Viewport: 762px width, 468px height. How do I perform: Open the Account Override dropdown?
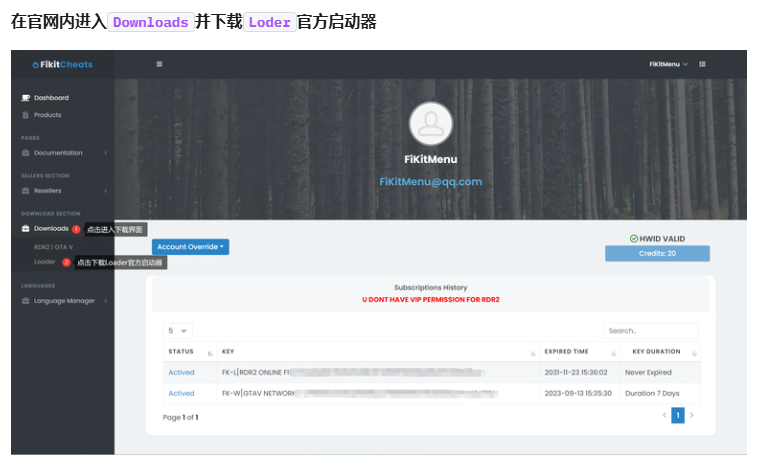pos(190,247)
